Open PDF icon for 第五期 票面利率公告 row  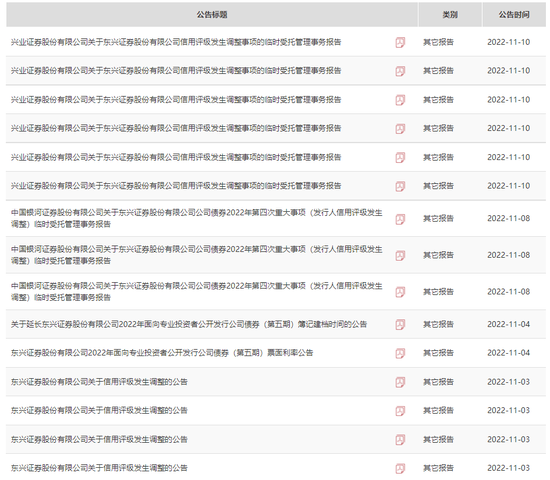pos(400,353)
